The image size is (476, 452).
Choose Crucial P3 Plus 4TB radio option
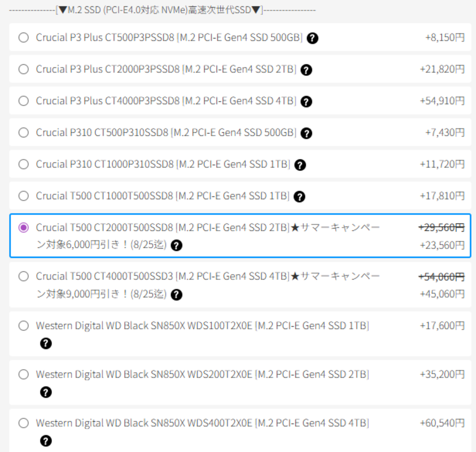pyautogui.click(x=23, y=101)
